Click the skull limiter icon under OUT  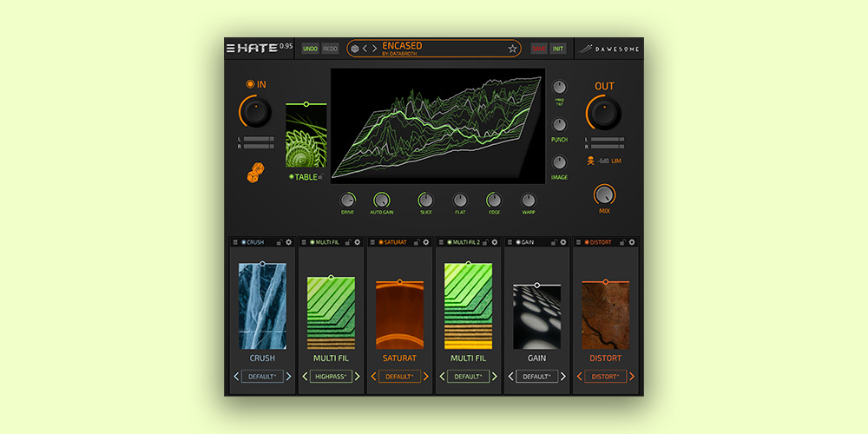(592, 161)
